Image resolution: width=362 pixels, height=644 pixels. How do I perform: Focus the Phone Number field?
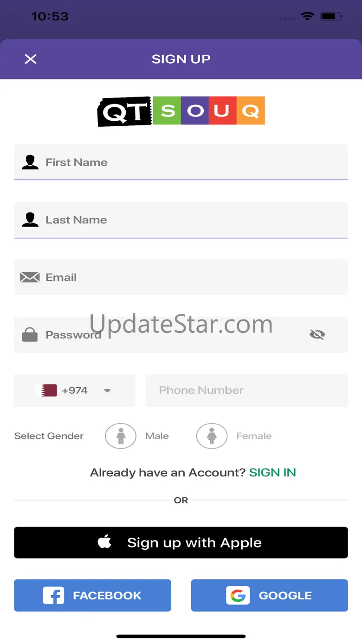[x=247, y=390]
